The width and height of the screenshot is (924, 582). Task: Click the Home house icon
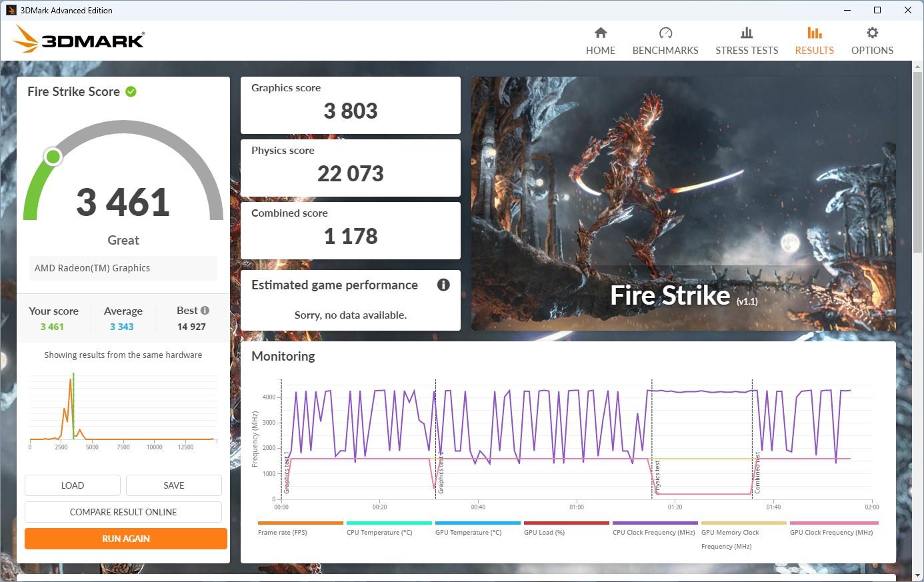(601, 33)
